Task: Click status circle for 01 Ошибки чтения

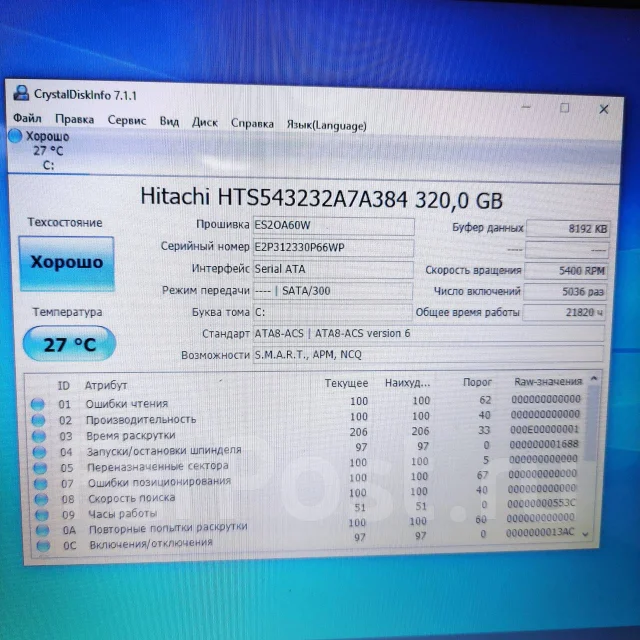Action: click(x=38, y=404)
